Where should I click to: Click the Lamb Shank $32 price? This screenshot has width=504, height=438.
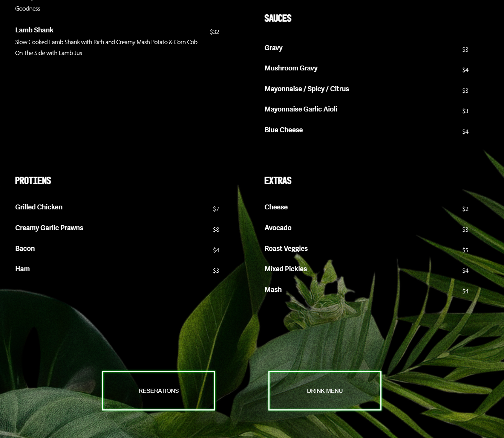click(214, 32)
